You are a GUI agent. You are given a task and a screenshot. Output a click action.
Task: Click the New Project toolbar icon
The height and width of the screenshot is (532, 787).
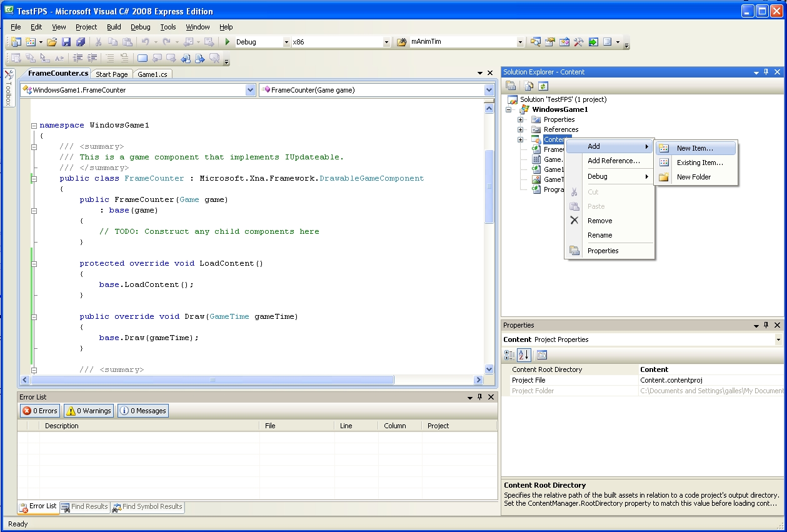(x=16, y=42)
